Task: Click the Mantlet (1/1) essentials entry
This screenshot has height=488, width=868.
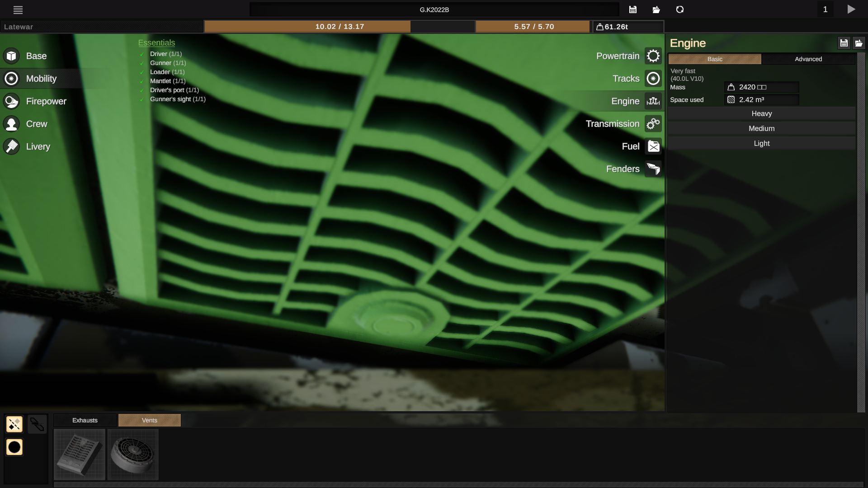Action: (x=168, y=81)
